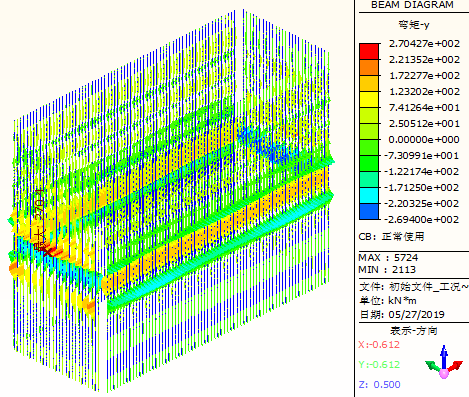Click the green Y-axis arrow of the triad
469x397 pixels.
pos(433,366)
